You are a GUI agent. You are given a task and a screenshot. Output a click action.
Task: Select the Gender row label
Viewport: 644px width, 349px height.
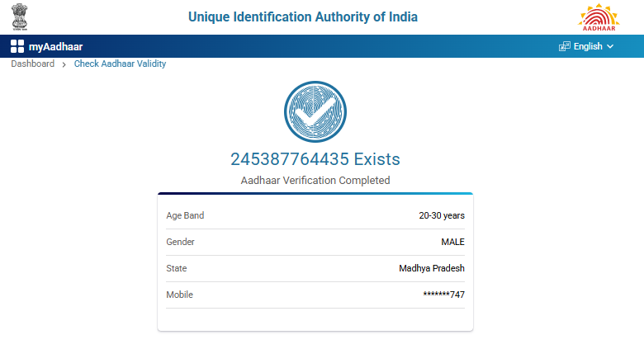click(x=181, y=242)
